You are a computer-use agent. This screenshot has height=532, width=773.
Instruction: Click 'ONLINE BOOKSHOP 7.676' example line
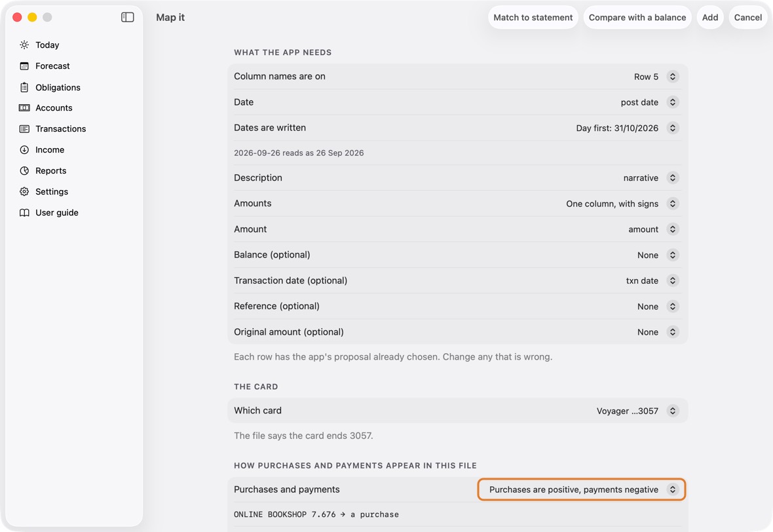pyautogui.click(x=316, y=514)
